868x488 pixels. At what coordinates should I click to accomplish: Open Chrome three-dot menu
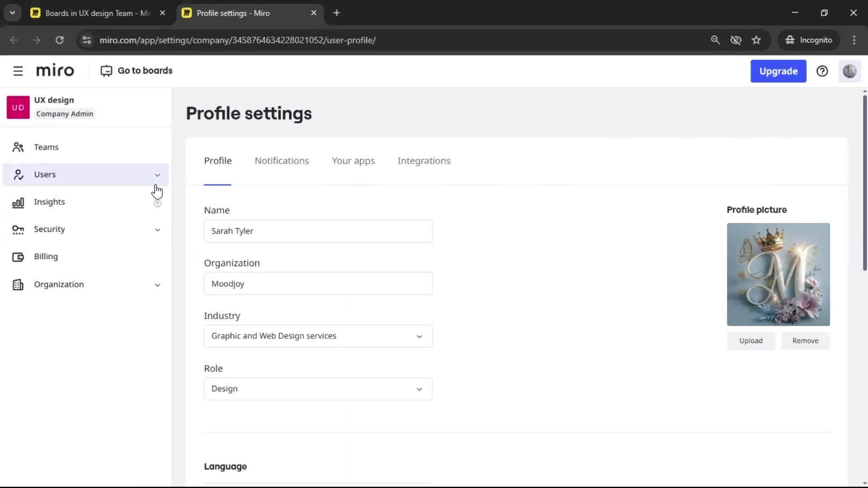click(854, 40)
